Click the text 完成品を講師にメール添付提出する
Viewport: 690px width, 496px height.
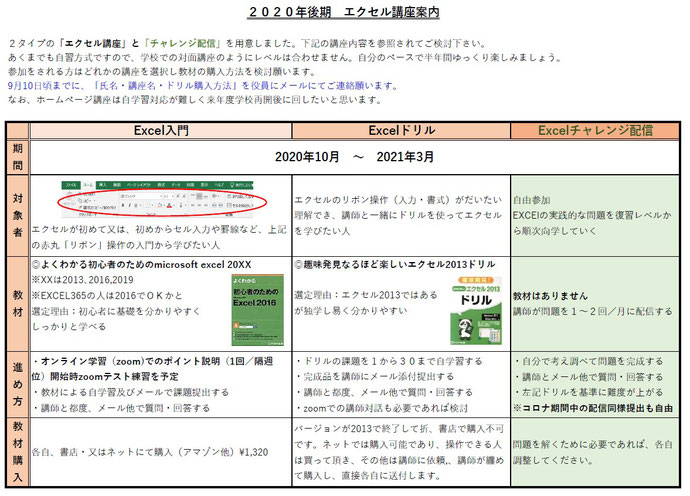[x=378, y=377]
